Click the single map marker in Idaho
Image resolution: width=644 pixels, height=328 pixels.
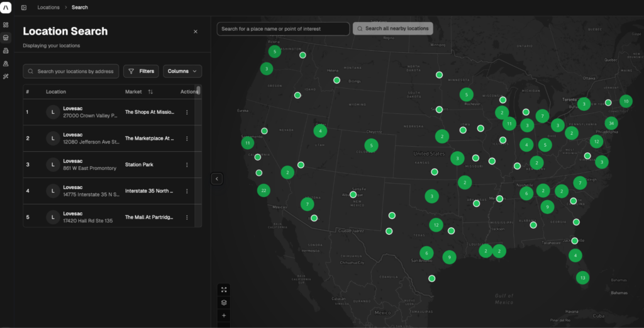[297, 95]
